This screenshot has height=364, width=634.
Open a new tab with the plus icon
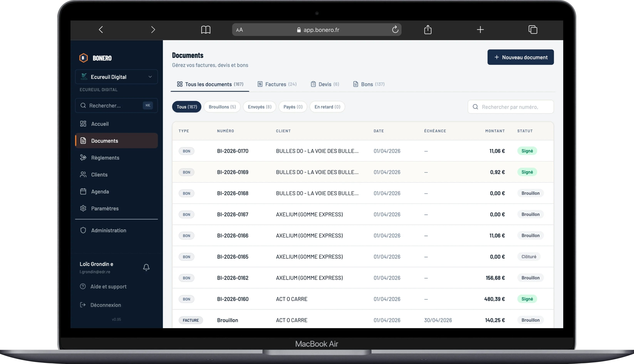pos(480,30)
